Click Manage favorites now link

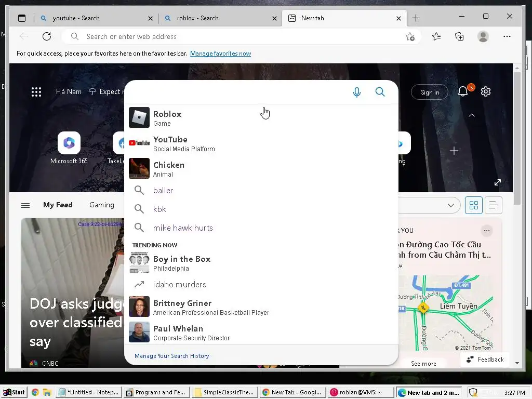point(220,54)
